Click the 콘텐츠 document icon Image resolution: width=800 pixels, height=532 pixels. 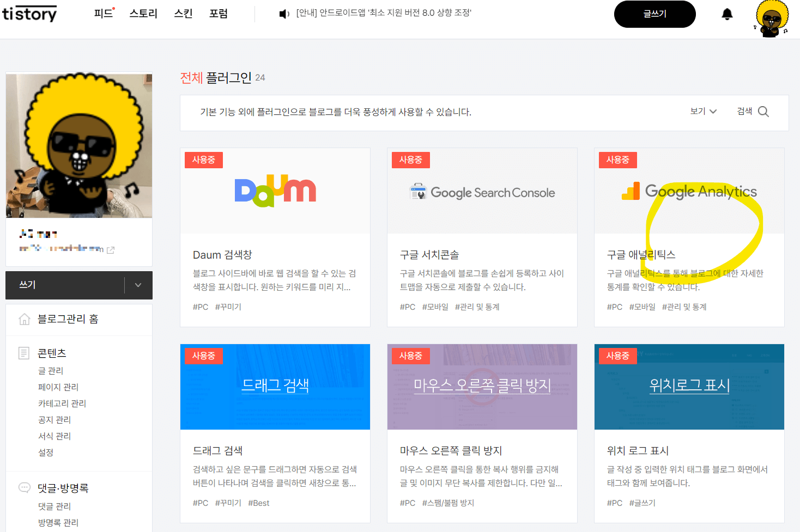tap(24, 353)
